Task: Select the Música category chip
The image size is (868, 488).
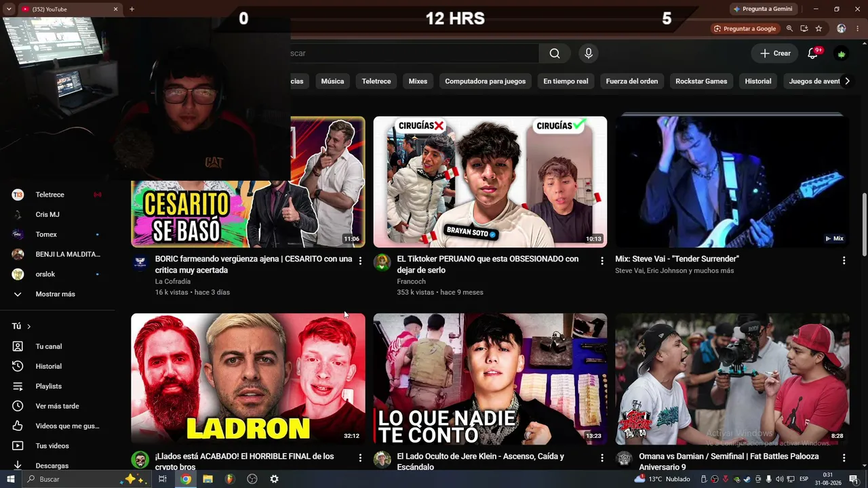Action: 332,81
